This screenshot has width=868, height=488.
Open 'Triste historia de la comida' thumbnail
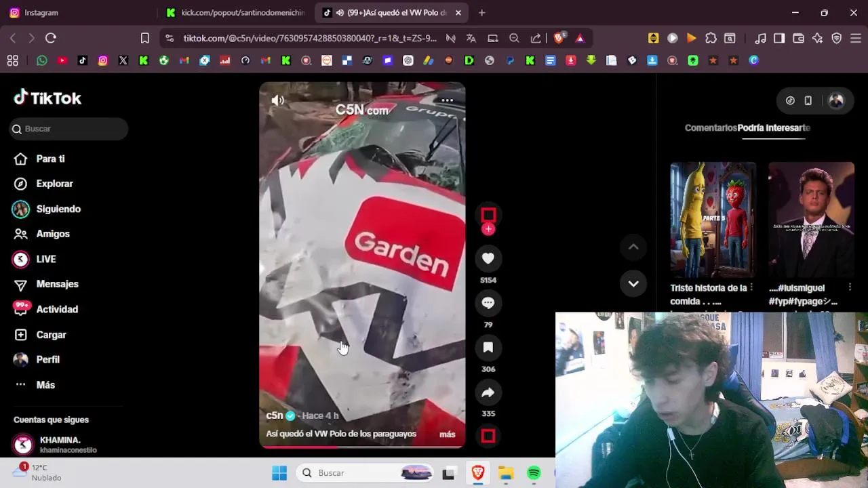713,220
